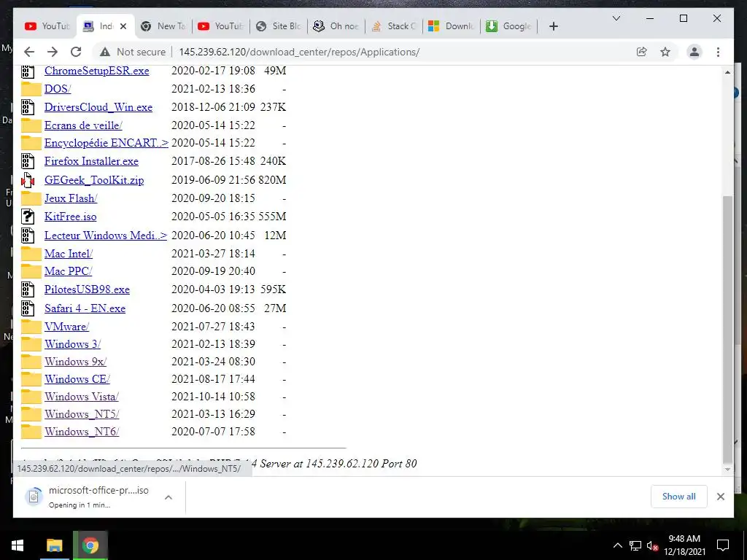Click the Not secure warning icon
The height and width of the screenshot is (560, 747).
(x=105, y=52)
